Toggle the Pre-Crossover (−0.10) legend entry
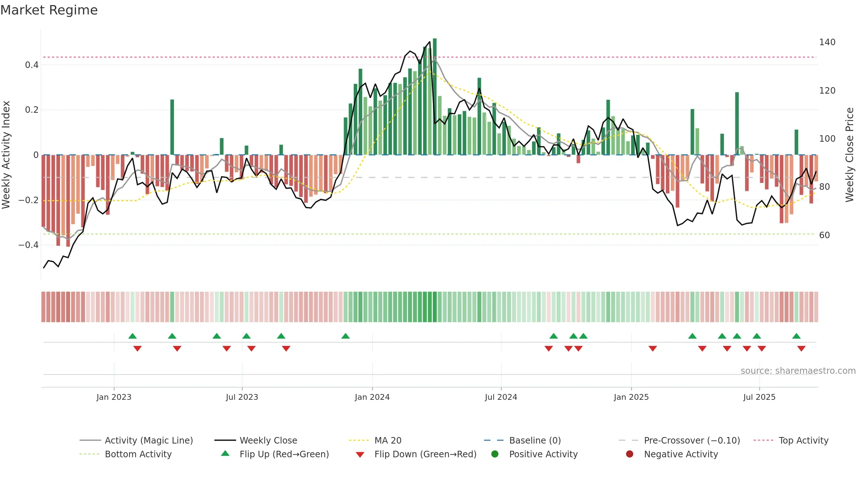868x488 pixels. pyautogui.click(x=679, y=440)
